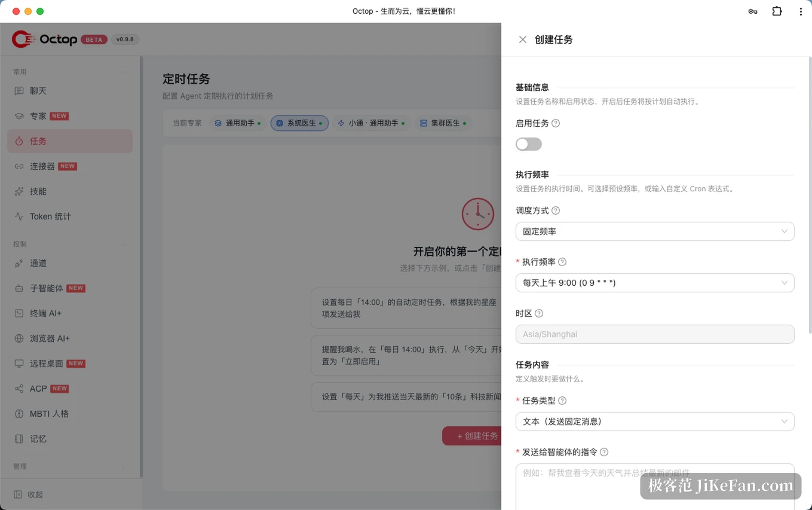Select the 系统医生 expert chip
The width and height of the screenshot is (812, 510).
click(x=299, y=123)
